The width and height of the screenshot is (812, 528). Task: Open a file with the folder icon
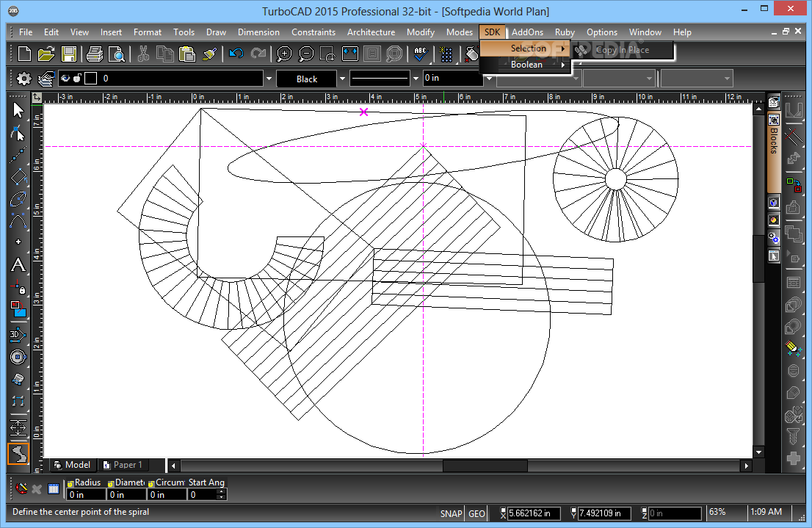tap(46, 54)
